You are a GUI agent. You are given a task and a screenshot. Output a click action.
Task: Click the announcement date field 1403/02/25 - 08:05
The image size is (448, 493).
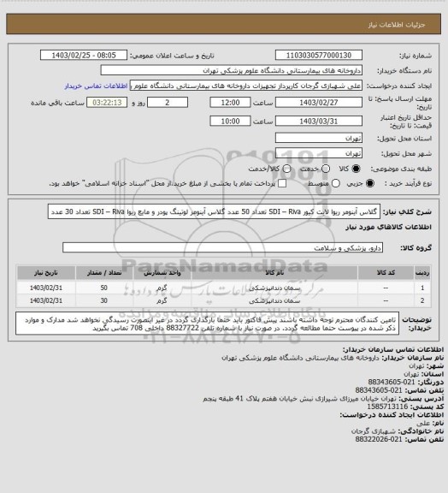(84, 55)
